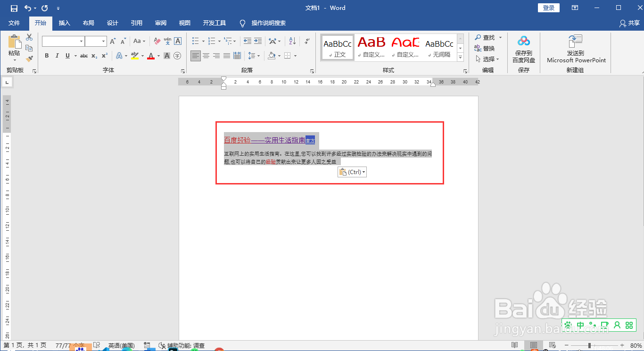Switch to the Insert (插入) tab

coord(64,23)
